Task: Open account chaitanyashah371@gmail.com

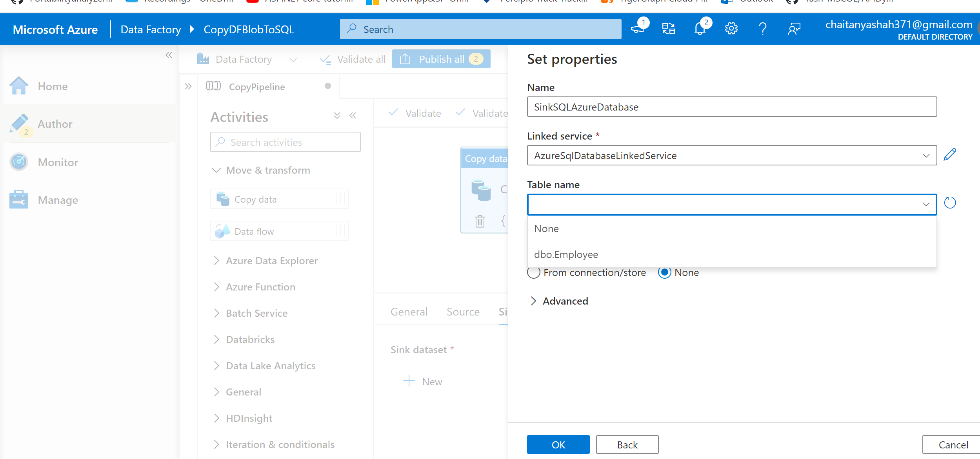Action: [898, 29]
